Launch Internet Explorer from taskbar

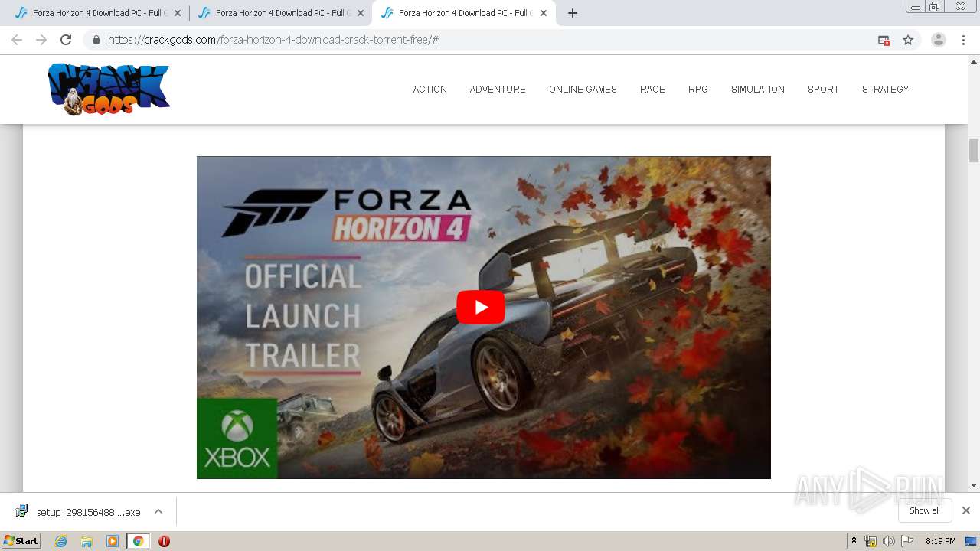[x=61, y=541]
